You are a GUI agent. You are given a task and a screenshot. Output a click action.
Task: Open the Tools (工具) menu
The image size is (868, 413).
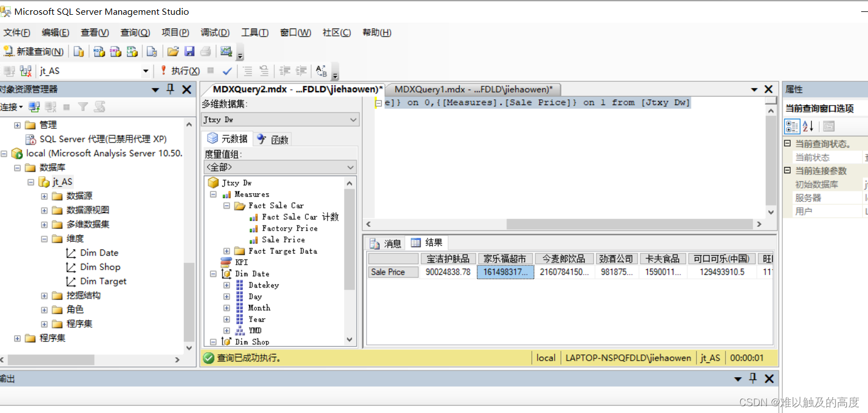[255, 32]
